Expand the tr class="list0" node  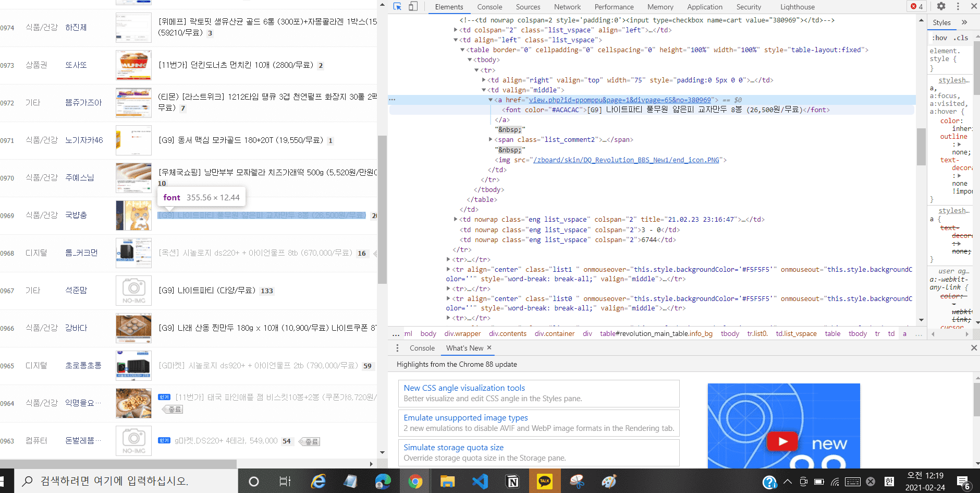point(448,298)
